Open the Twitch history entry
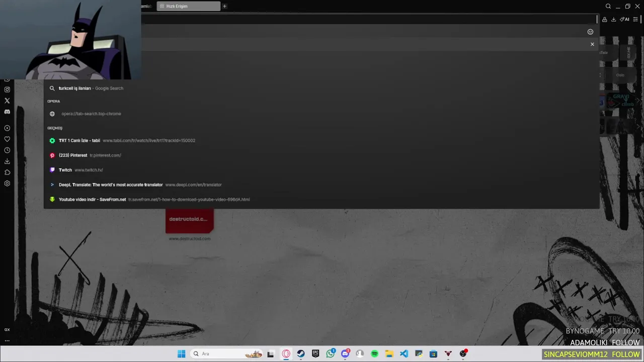Image resolution: width=644 pixels, height=362 pixels. (321, 170)
